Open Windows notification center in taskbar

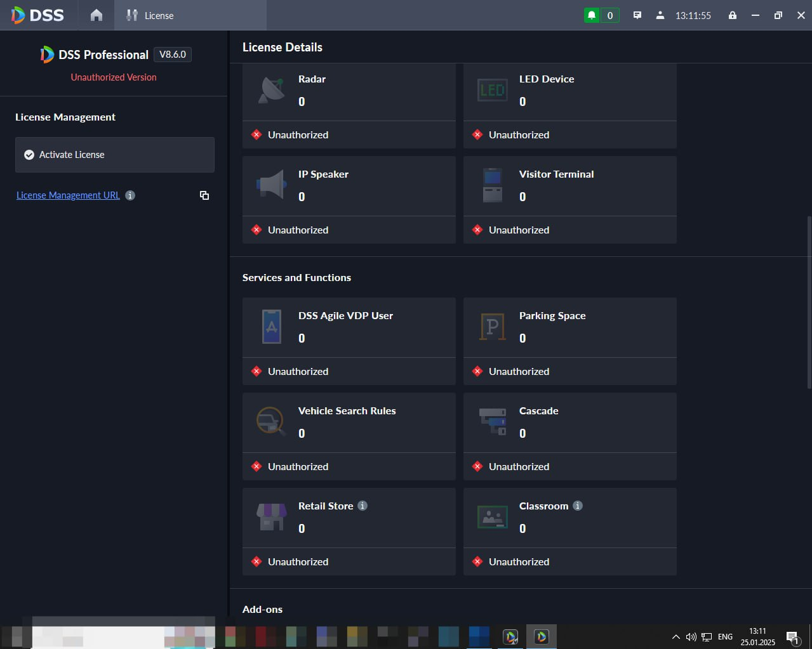(x=792, y=637)
